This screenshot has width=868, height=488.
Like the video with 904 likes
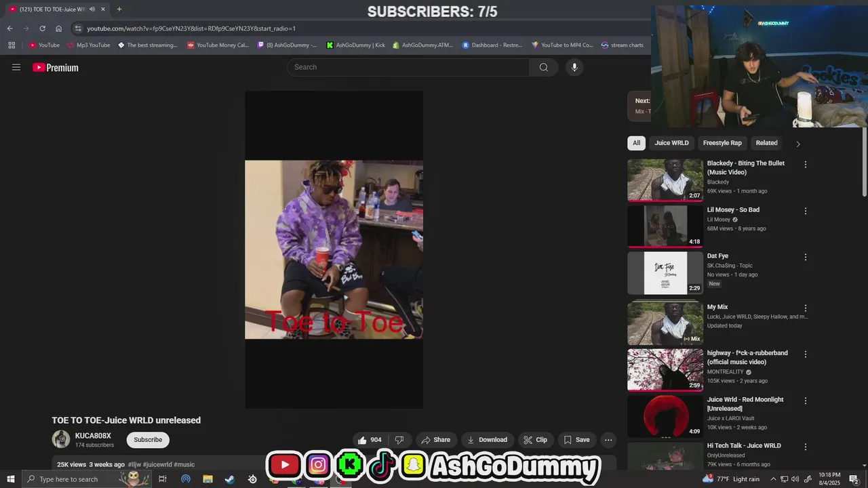click(370, 440)
